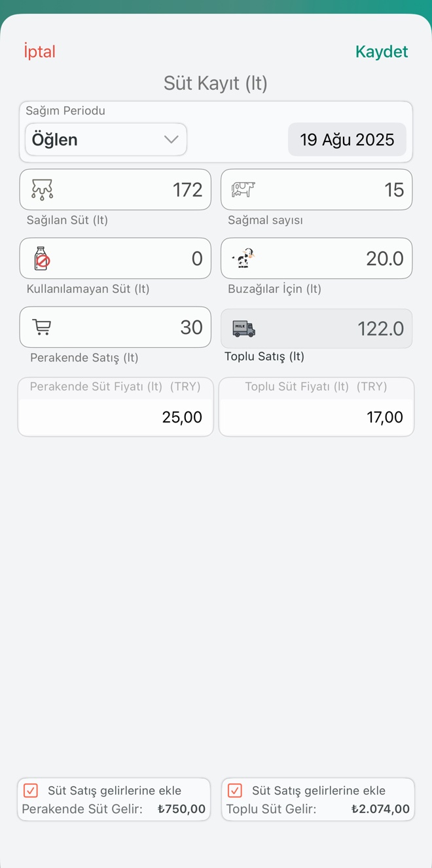
Task: Click the dropdown chevron next to Öğlen
Action: pyautogui.click(x=171, y=140)
